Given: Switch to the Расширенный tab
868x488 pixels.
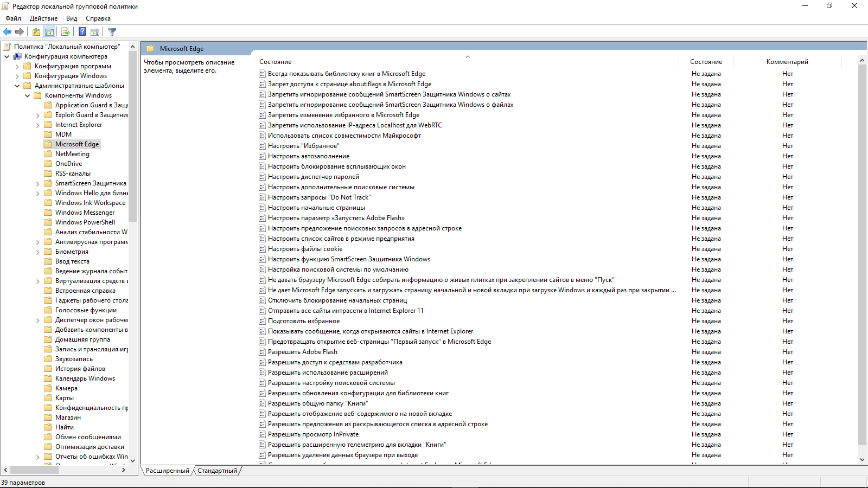Looking at the screenshot, I should pos(167,471).
